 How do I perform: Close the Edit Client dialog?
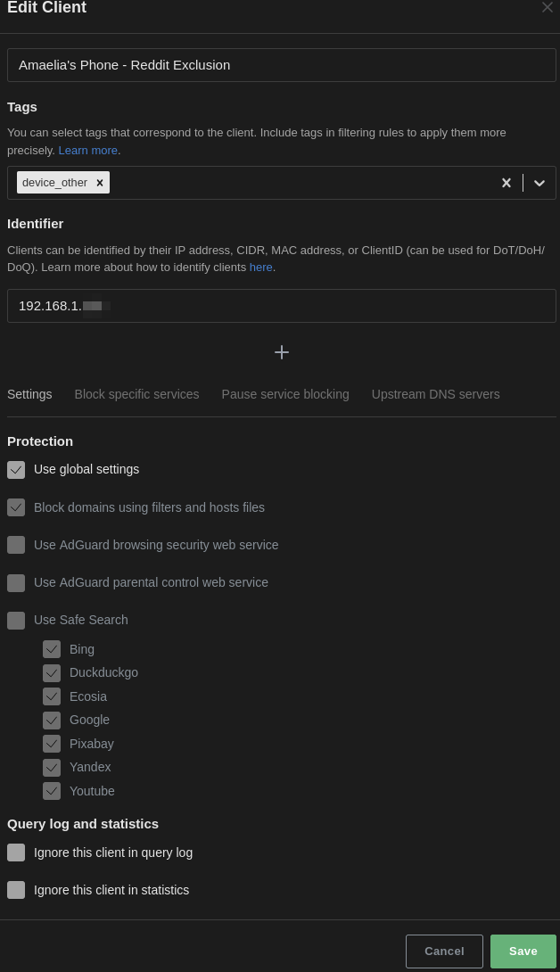tap(547, 7)
